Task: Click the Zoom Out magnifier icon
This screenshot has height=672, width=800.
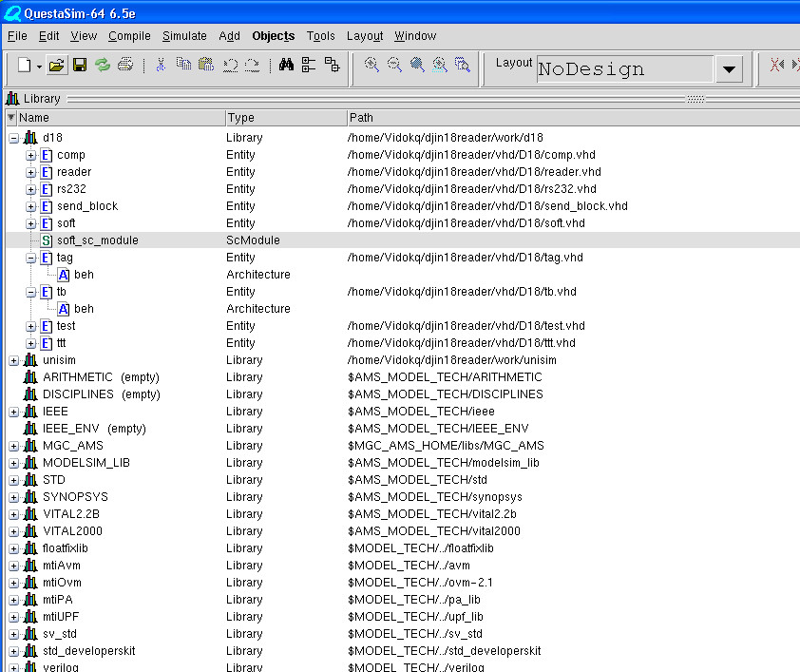Action: coord(394,65)
